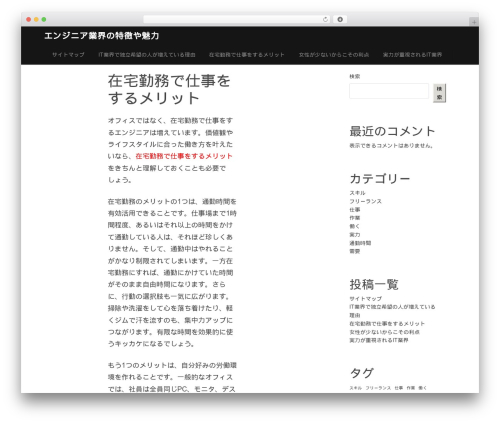Image resolution: width=500 pixels, height=423 pixels.
Task: Open 在宅勤務で仕事をするメリット under 投稿一覧
Action: [x=387, y=324]
